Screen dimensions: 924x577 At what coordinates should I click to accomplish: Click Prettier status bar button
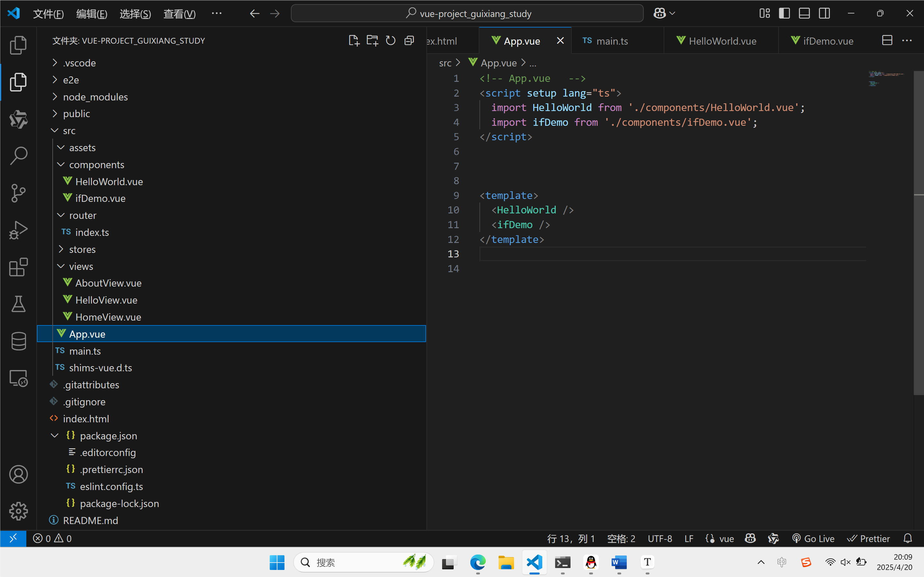869,538
